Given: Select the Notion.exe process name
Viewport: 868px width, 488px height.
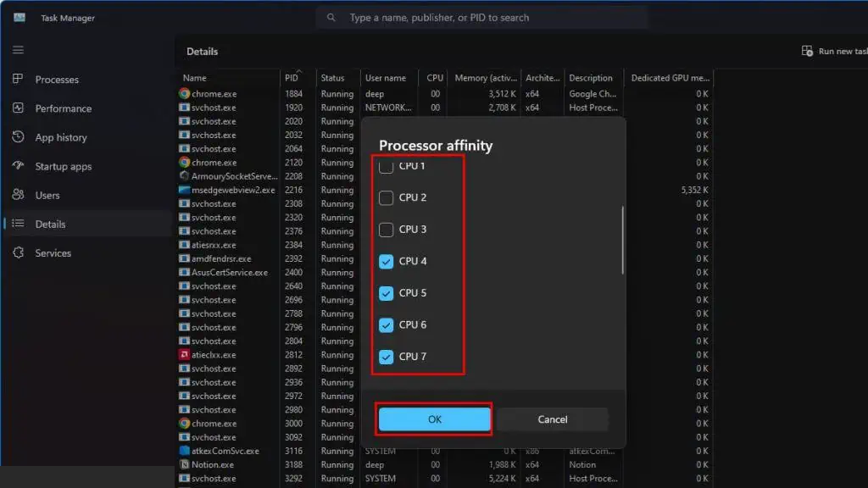Looking at the screenshot, I should [x=213, y=465].
